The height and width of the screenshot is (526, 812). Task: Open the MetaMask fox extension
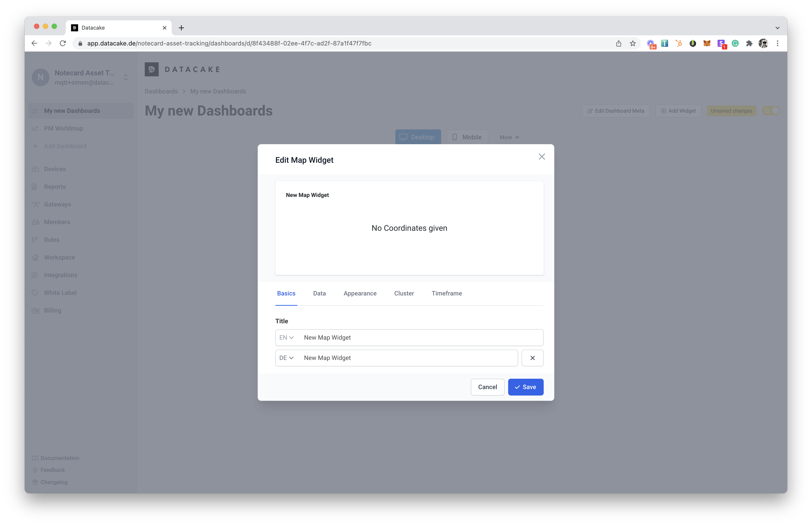[x=707, y=43]
